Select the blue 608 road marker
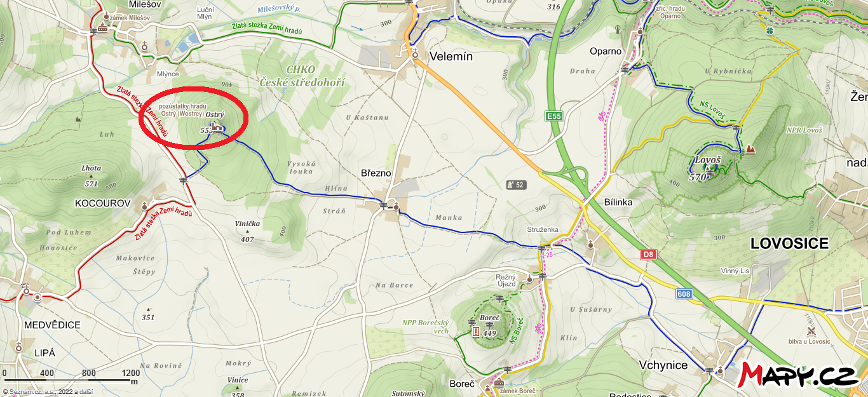This screenshot has height=397, width=868. point(684,293)
